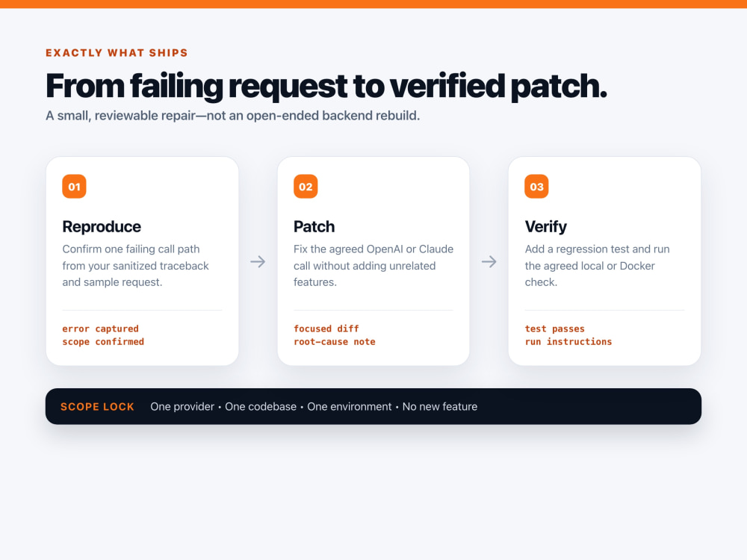747x560 pixels.
Task: Select the Verify card heading
Action: (546, 227)
